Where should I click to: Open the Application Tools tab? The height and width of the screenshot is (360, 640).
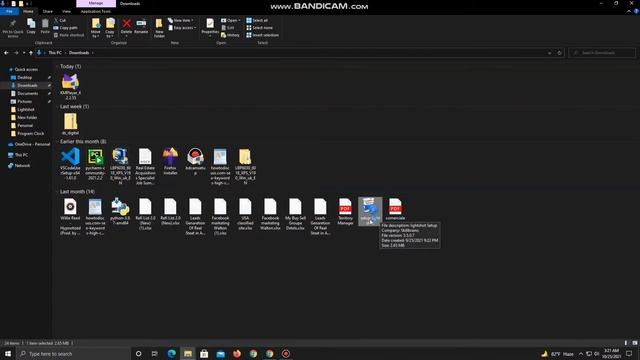pos(96,11)
